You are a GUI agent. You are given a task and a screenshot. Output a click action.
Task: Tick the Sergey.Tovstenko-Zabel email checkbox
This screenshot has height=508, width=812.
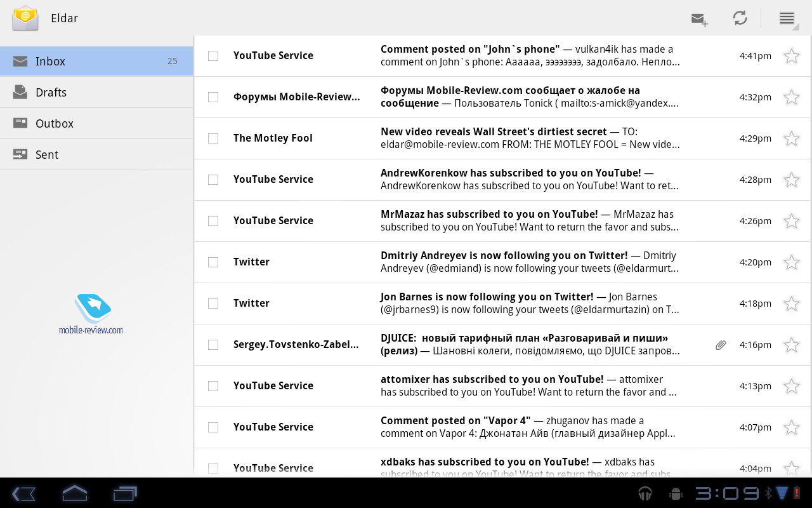(x=213, y=345)
